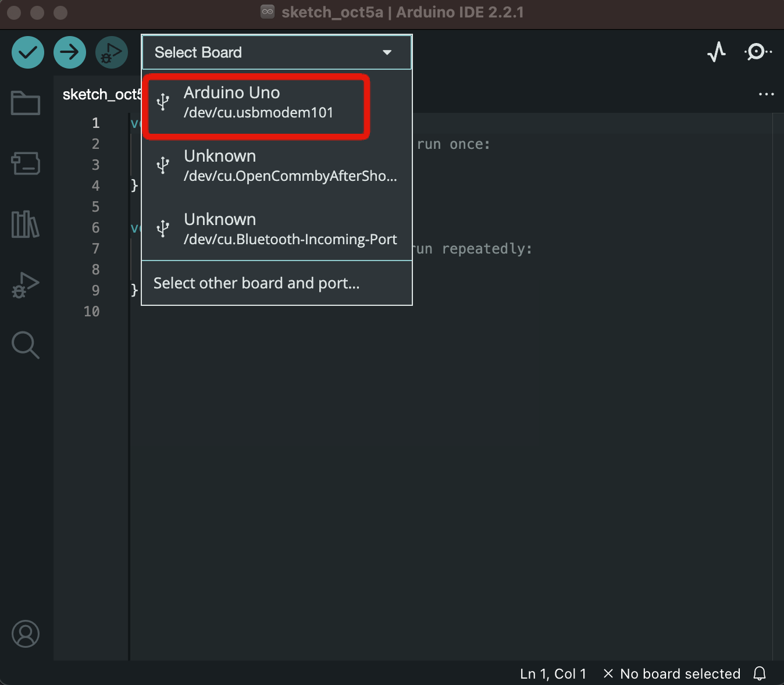Switch to the sketch_oct5a editor tab
Viewport: 784px width, 685px height.
pyautogui.click(x=101, y=94)
